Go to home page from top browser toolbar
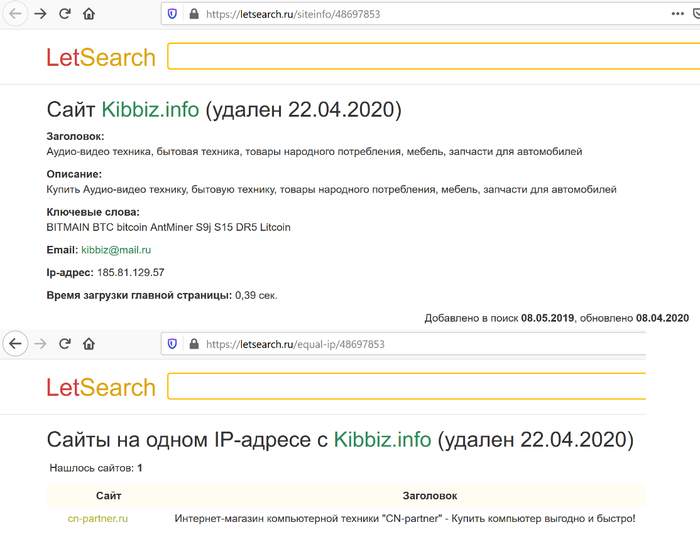Screen dimensions: 700x542 tap(89, 14)
